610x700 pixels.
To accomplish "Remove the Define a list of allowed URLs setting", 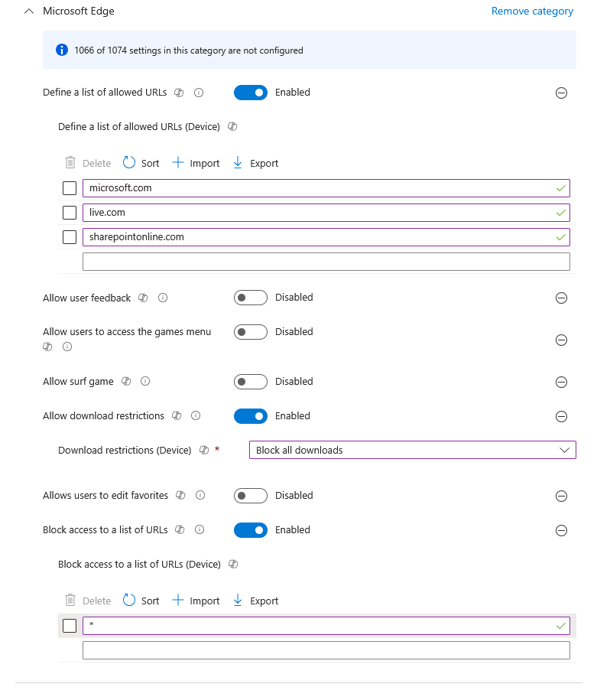I will (x=561, y=93).
